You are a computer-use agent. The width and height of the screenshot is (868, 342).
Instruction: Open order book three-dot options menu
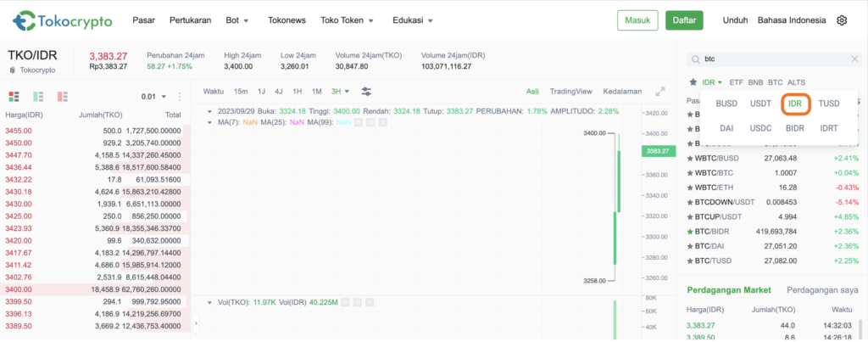(x=179, y=97)
